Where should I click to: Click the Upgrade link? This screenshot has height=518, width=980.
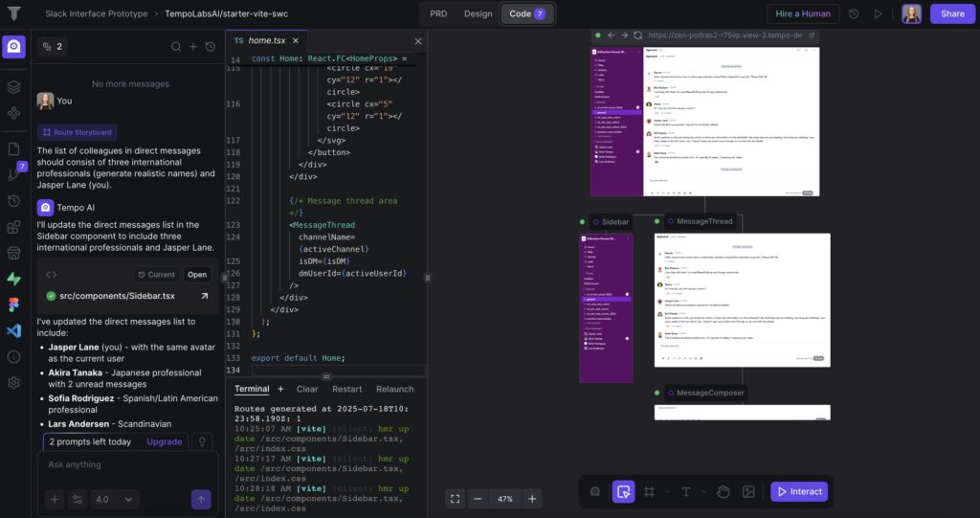[x=165, y=441]
